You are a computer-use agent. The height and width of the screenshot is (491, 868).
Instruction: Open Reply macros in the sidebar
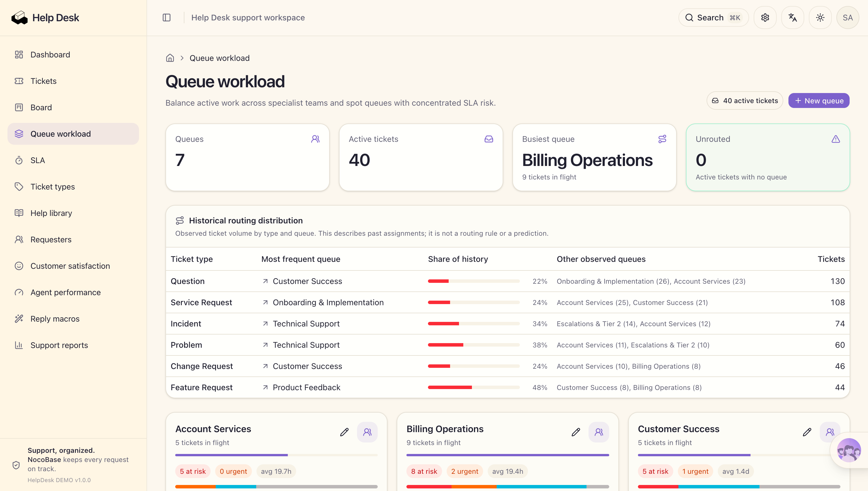pyautogui.click(x=73, y=319)
